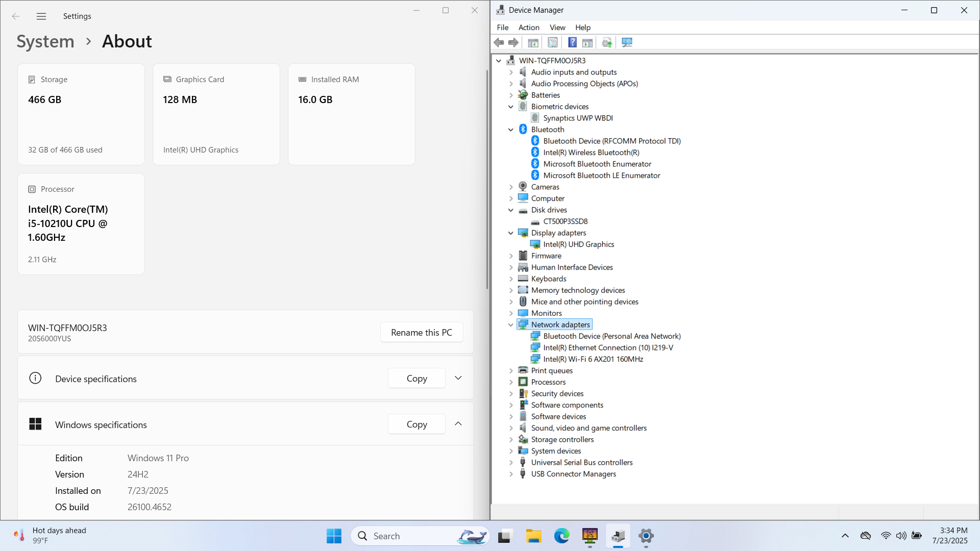Image resolution: width=980 pixels, height=551 pixels.
Task: Copy the Windows specifications
Action: click(417, 424)
